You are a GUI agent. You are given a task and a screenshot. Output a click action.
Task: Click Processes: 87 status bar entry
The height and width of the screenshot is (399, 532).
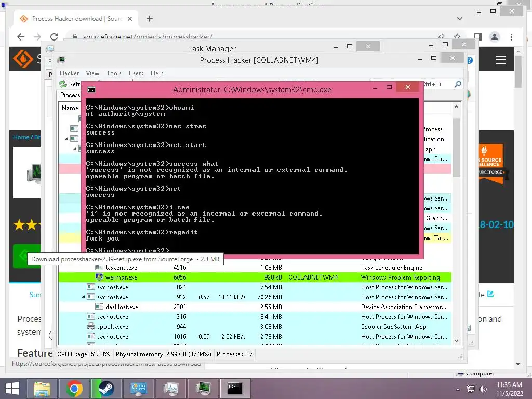[234, 354]
